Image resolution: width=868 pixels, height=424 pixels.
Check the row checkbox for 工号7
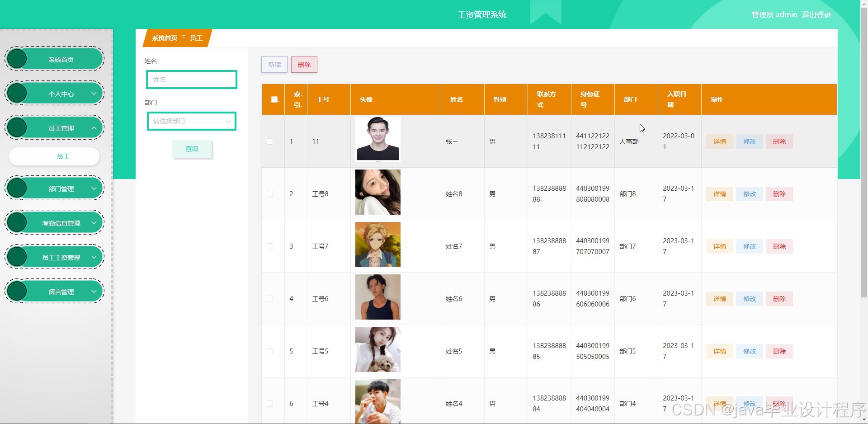270,246
